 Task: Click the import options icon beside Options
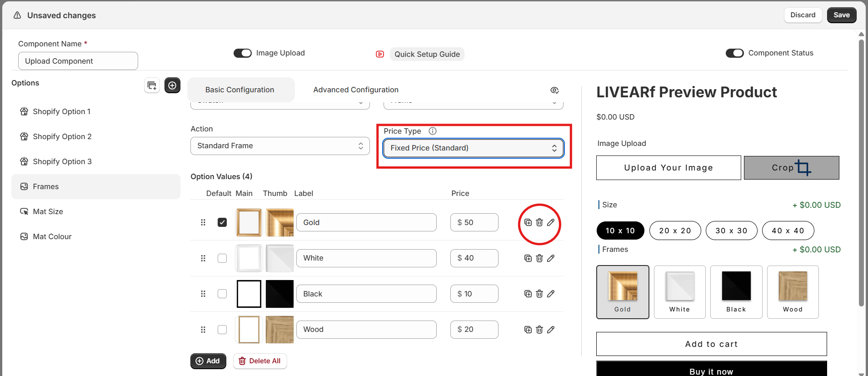click(152, 85)
